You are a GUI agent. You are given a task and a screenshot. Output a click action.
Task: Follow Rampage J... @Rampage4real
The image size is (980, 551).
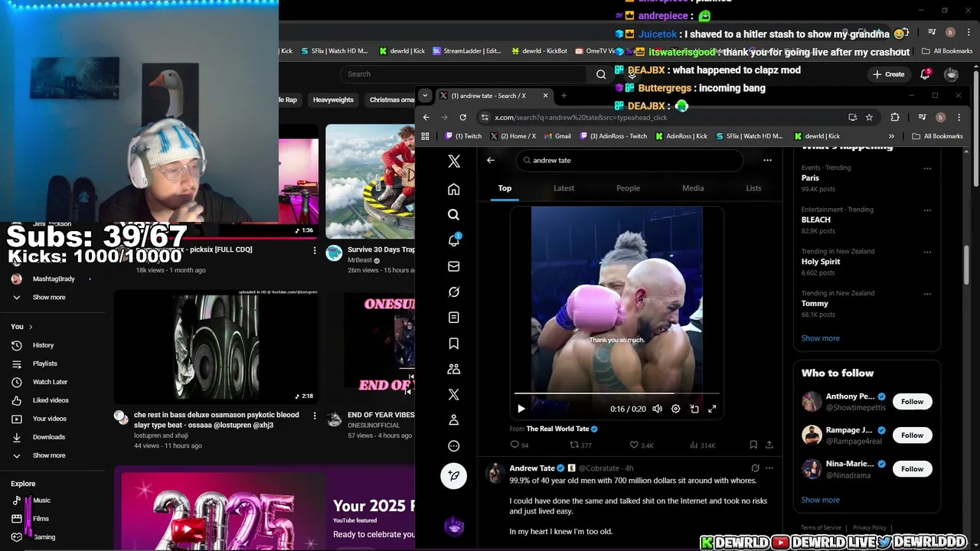click(912, 435)
